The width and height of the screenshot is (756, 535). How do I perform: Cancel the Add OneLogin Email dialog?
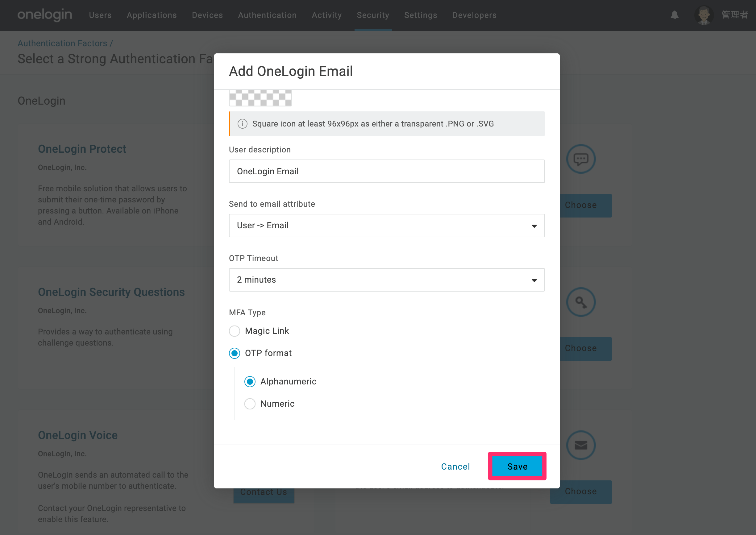point(455,467)
